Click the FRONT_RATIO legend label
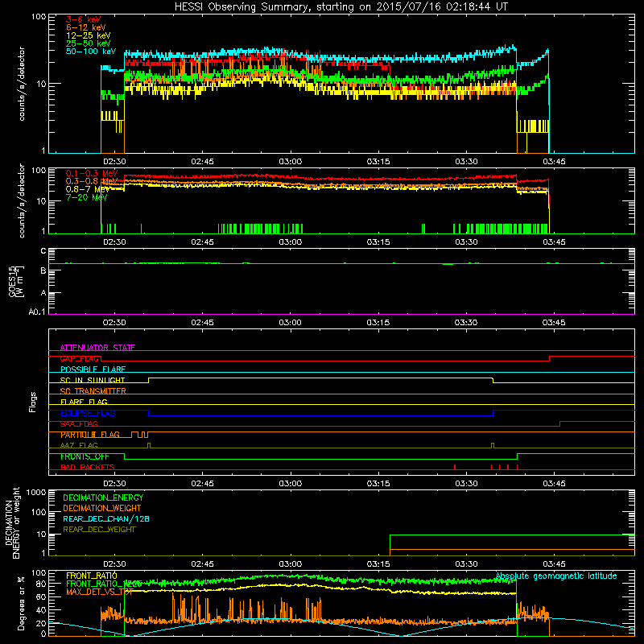644x644 pixels. (92, 576)
